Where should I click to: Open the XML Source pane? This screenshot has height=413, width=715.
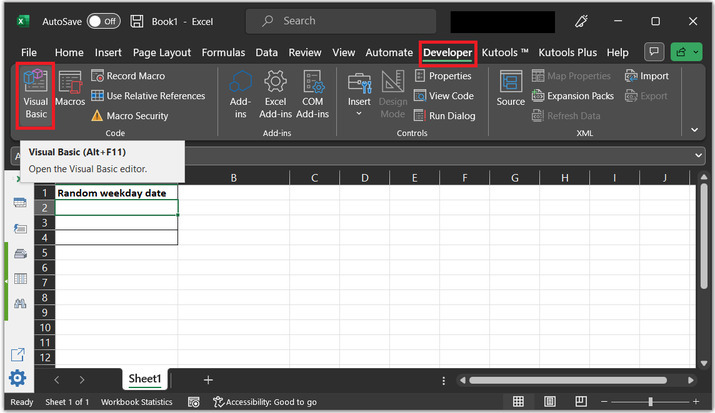tap(510, 89)
